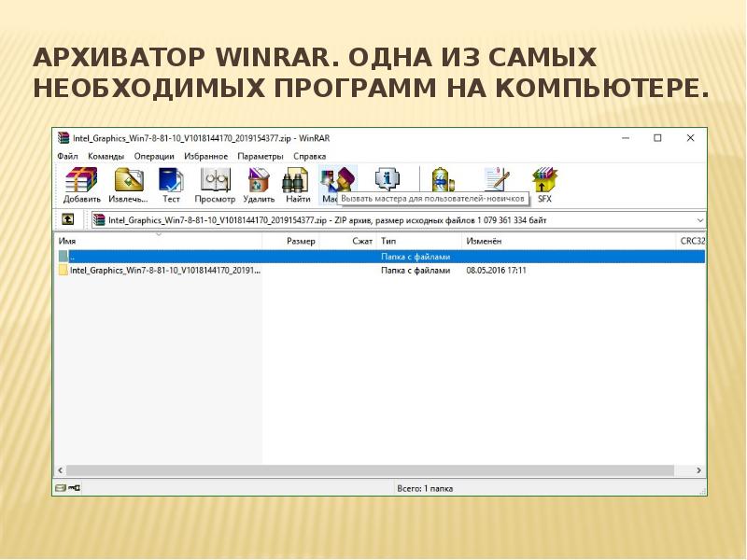Open the Файл menu
The height and width of the screenshot is (560, 747).
coord(67,156)
